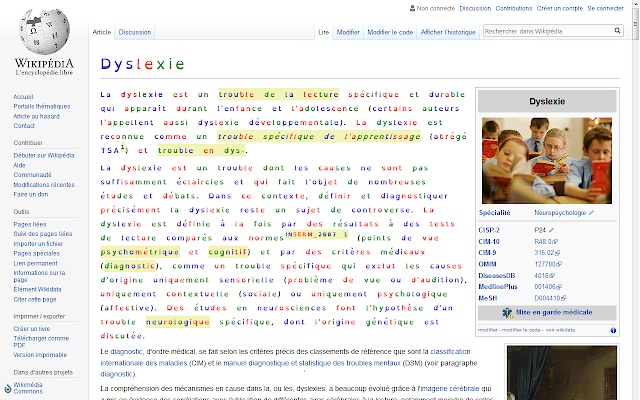Open Élément Wikidata link
Image resolution: width=640 pixels, height=400 pixels.
pyautogui.click(x=37, y=289)
